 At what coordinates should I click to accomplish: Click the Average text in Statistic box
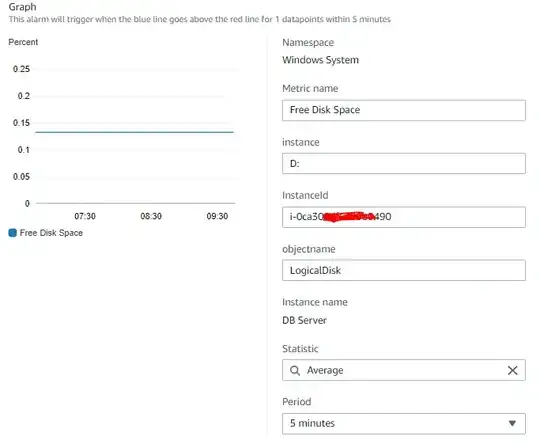pyautogui.click(x=325, y=370)
